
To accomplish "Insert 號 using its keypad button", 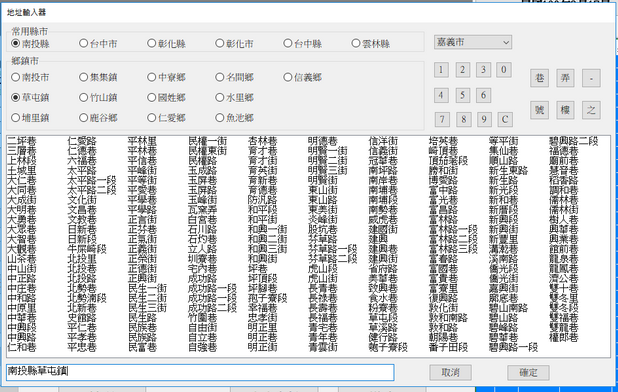I will click(x=539, y=110).
